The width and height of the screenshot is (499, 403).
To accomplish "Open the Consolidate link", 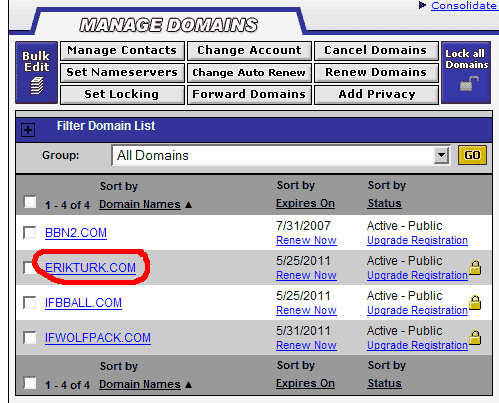I will pos(464,5).
